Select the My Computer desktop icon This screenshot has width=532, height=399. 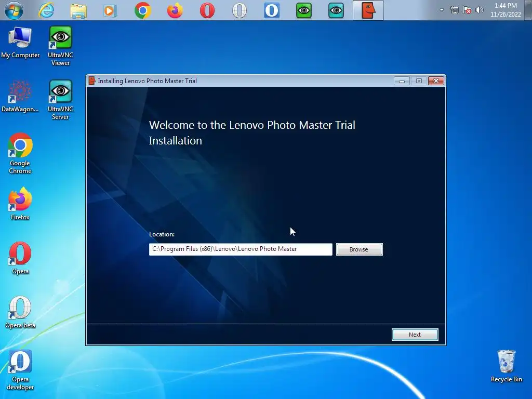coord(20,43)
